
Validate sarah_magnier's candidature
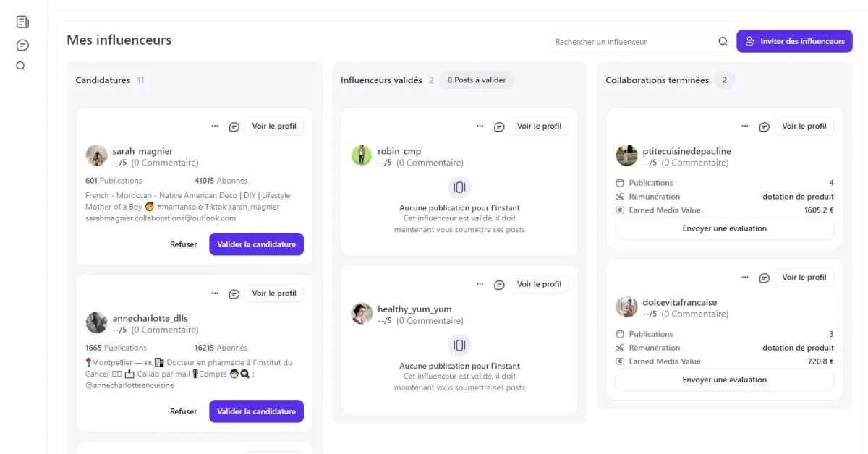point(256,244)
